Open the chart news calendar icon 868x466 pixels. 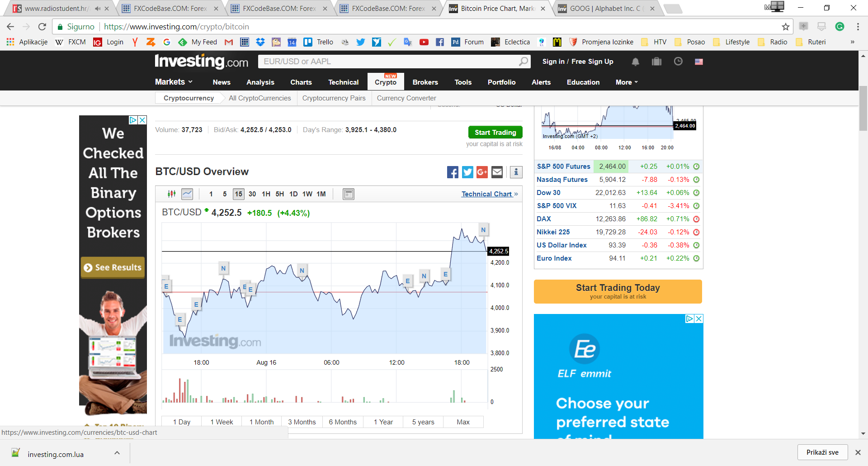coord(349,194)
